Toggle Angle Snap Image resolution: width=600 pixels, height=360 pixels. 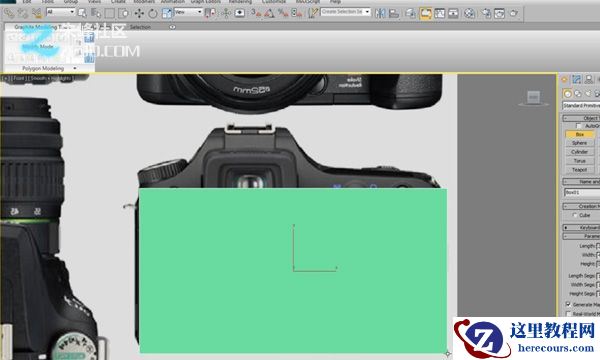tap(269, 13)
